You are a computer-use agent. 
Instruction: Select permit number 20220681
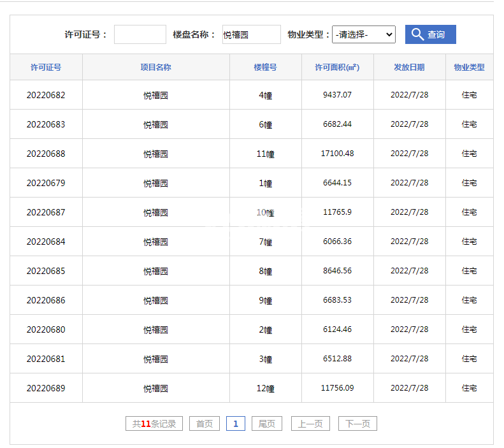click(x=46, y=359)
